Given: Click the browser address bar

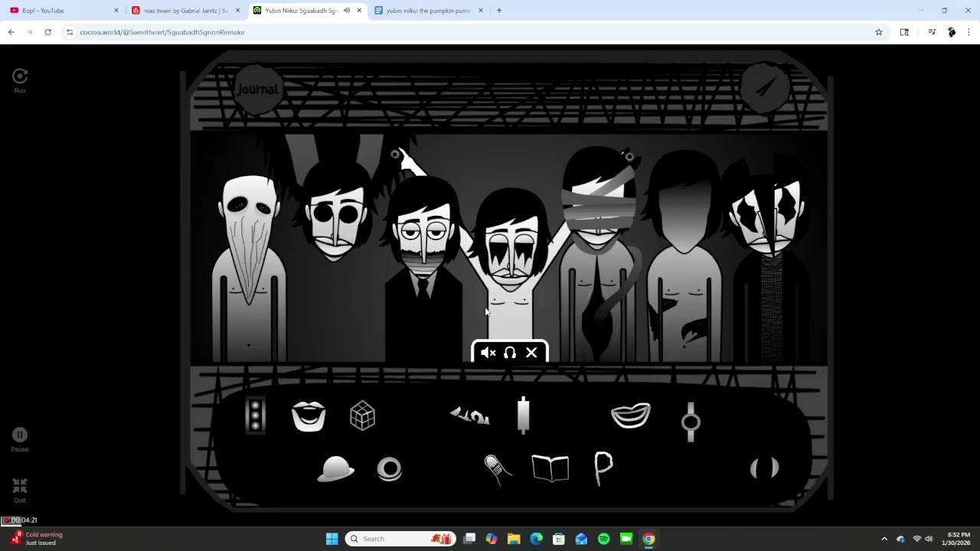Looking at the screenshot, I should pyautogui.click(x=475, y=32).
